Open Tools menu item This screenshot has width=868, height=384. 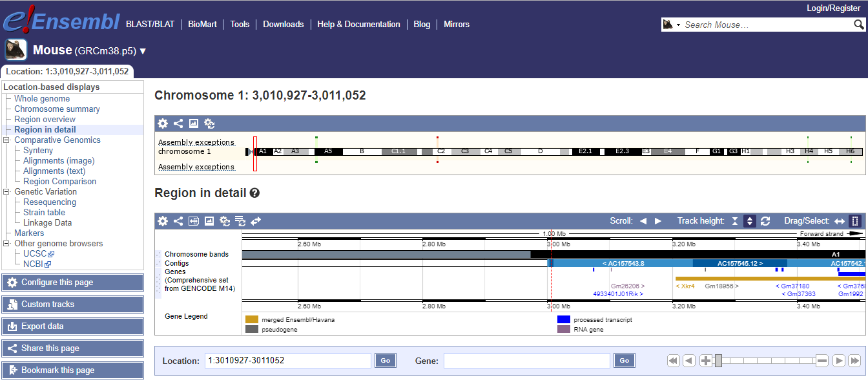tap(240, 24)
